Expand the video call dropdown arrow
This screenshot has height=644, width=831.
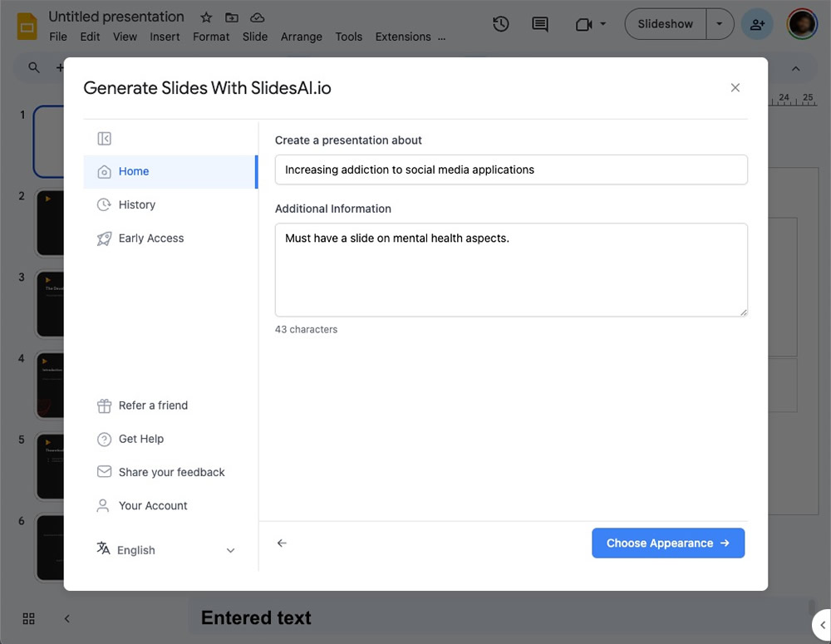(x=602, y=24)
